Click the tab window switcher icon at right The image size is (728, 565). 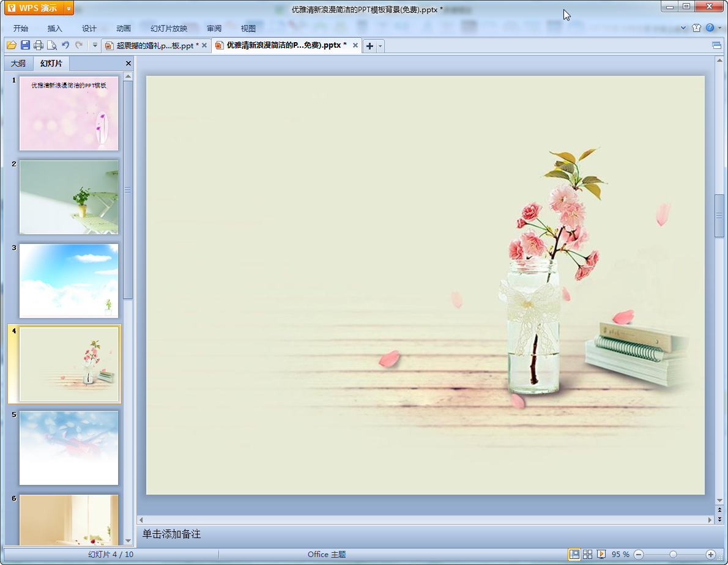(x=716, y=45)
